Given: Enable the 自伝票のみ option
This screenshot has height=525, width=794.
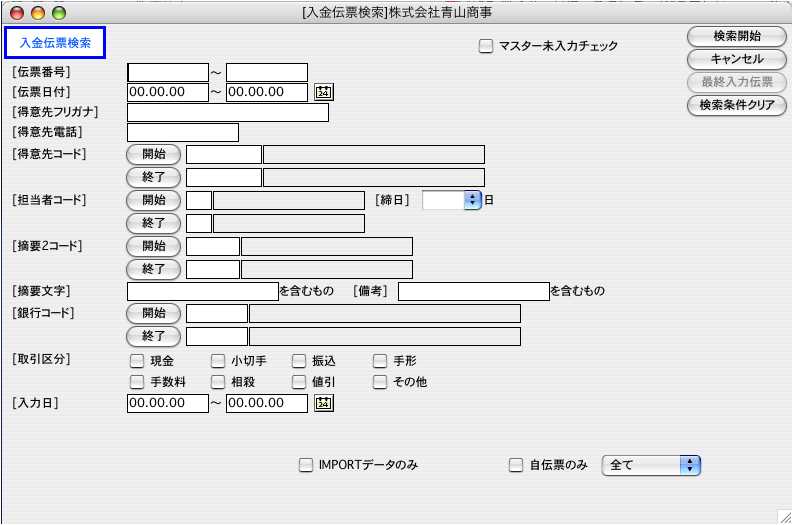Looking at the screenshot, I should tap(516, 465).
